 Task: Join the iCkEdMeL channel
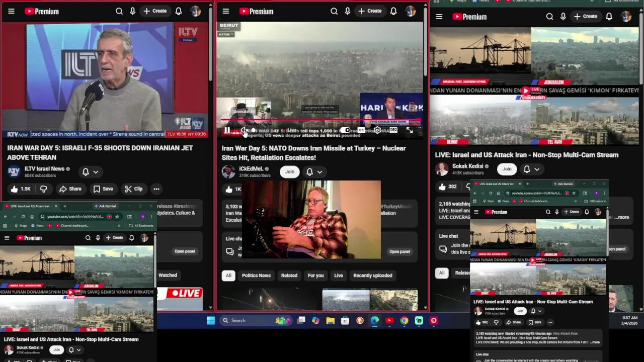pos(290,172)
